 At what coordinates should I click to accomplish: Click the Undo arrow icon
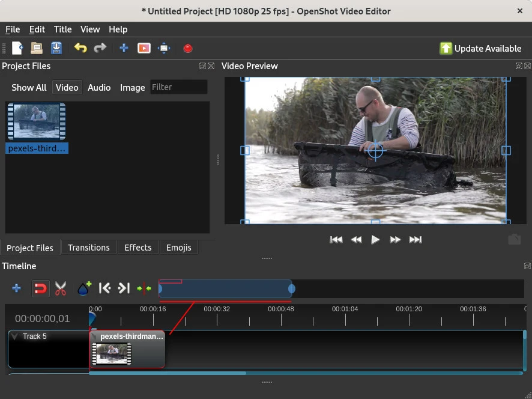(x=80, y=48)
